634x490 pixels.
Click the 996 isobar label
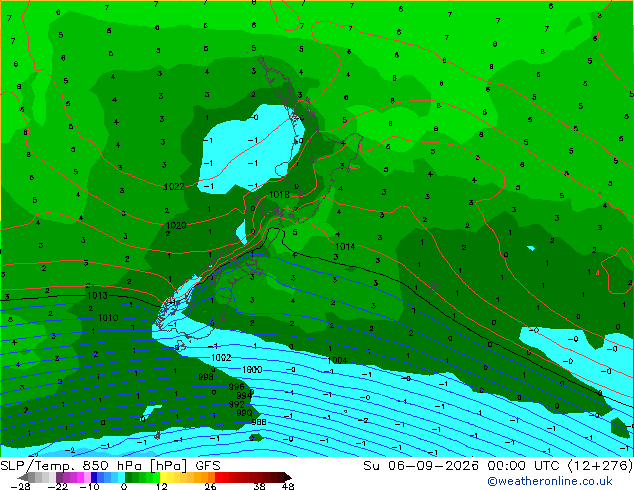(236, 387)
